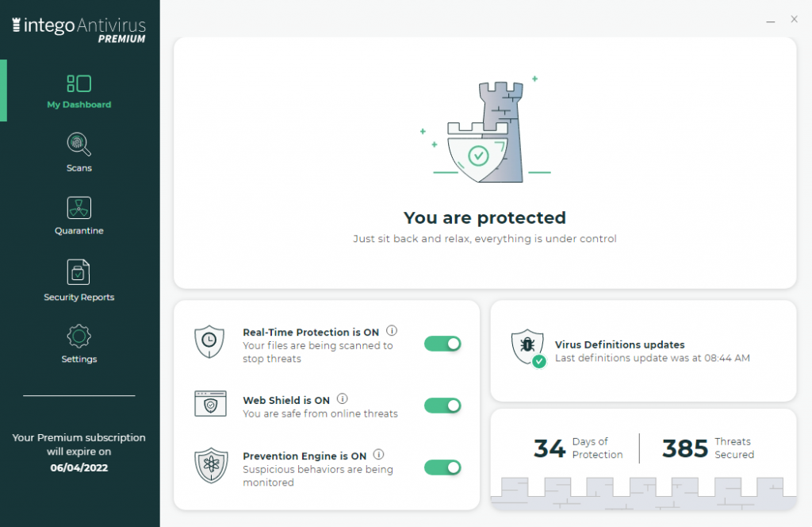The width and height of the screenshot is (812, 527).
Task: Open the Quarantine icon
Action: pos(79,209)
